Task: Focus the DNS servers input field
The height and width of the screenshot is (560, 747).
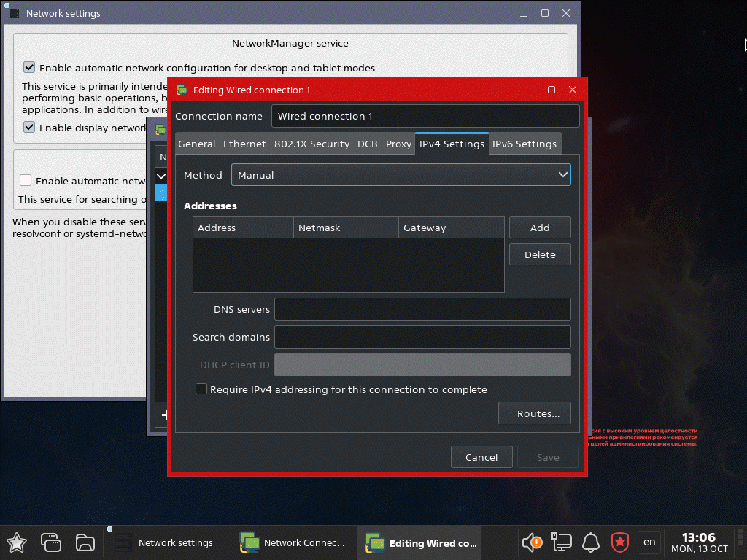Action: pyautogui.click(x=422, y=309)
